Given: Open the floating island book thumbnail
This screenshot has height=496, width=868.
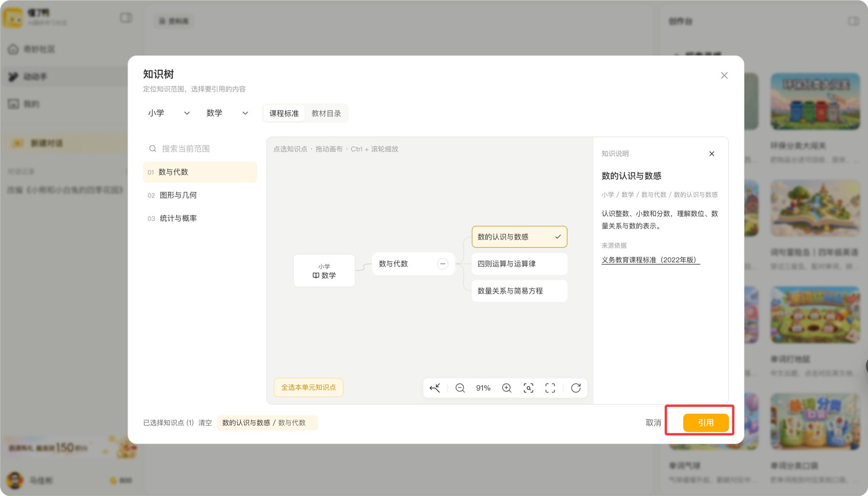Looking at the screenshot, I should 815,208.
